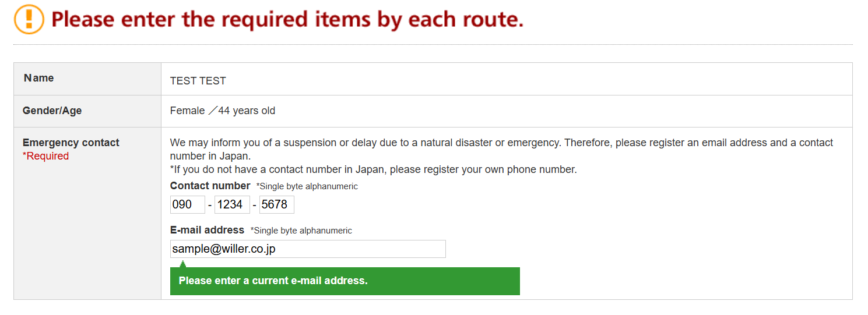The image size is (868, 315).
Task: Click the Gender/Age row label
Action: (x=52, y=111)
